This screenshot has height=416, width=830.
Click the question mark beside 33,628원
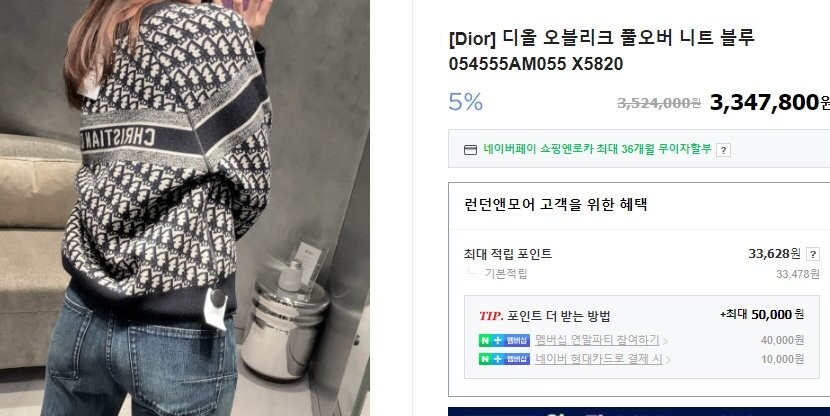coord(813,255)
